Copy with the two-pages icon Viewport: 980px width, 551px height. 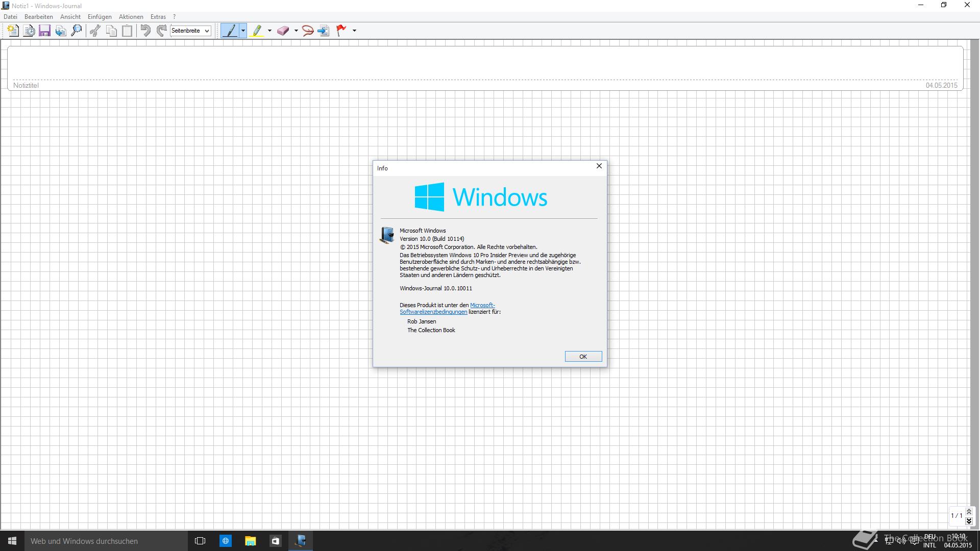pos(111,31)
